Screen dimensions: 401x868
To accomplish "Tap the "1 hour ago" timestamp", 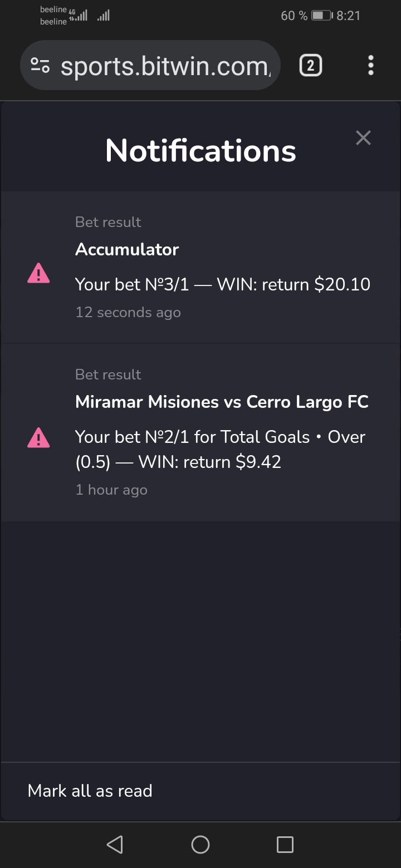I will click(x=111, y=490).
